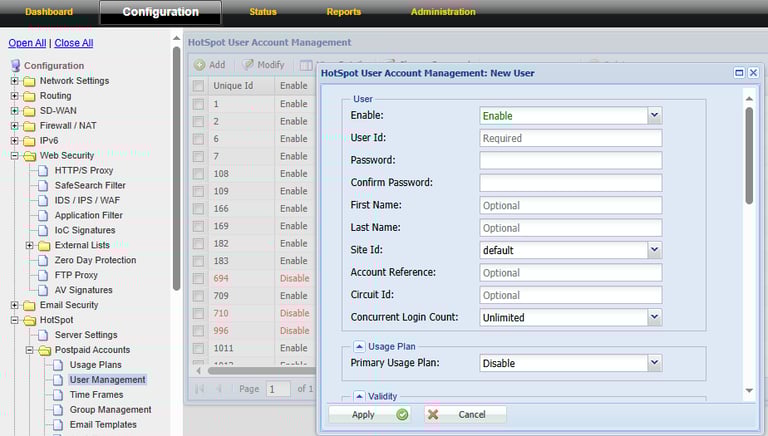Viewport: 768px width, 436px height.
Task: Click the table horizontal scrollbar
Action: 261,371
